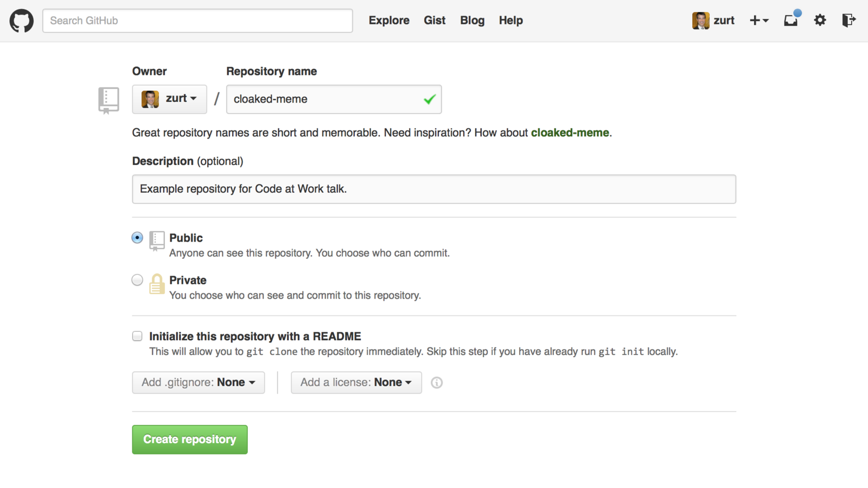Image resolution: width=868 pixels, height=488 pixels.
Task: Click the sign out icon
Action: (x=848, y=20)
